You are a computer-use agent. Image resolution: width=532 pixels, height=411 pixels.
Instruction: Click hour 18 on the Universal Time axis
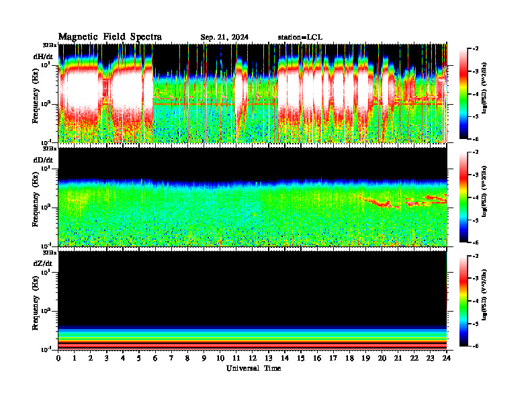tap(349, 358)
